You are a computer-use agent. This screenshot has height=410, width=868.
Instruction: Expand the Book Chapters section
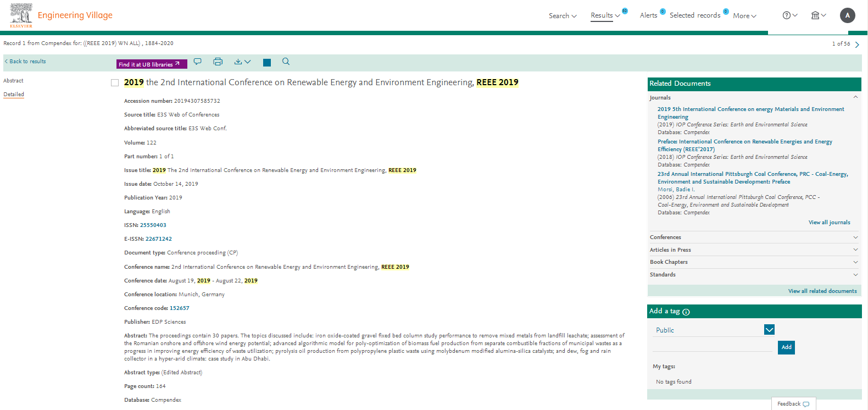click(x=753, y=262)
